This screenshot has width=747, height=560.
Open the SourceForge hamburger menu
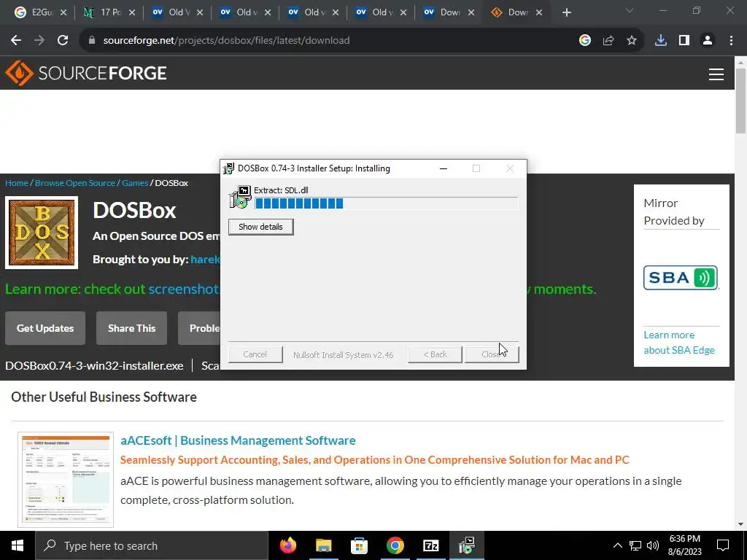716,74
